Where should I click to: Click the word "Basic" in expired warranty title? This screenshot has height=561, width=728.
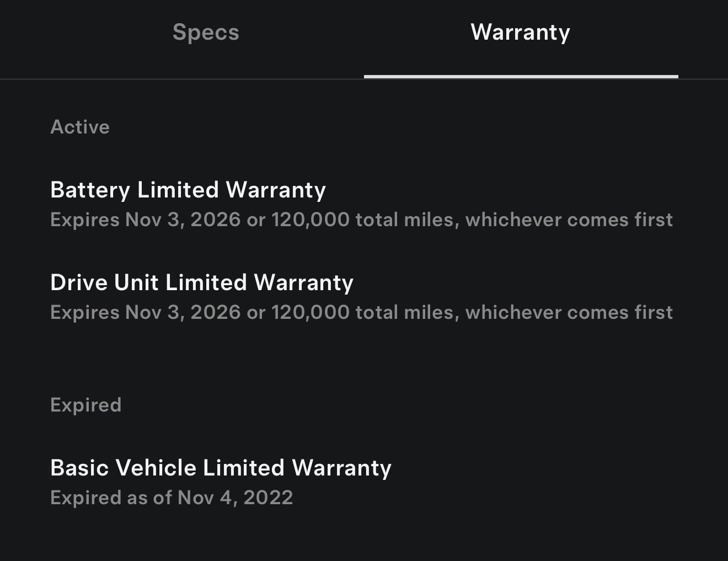[80, 468]
